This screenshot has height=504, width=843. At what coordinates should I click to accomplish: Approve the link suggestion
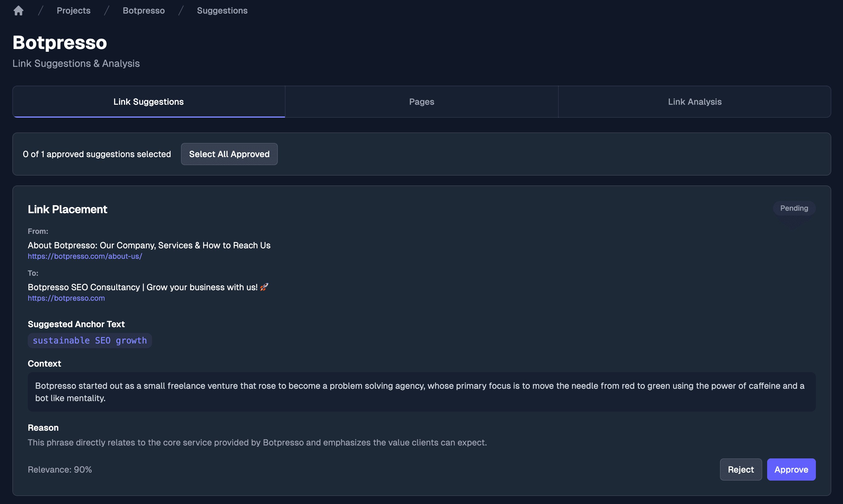coord(791,469)
